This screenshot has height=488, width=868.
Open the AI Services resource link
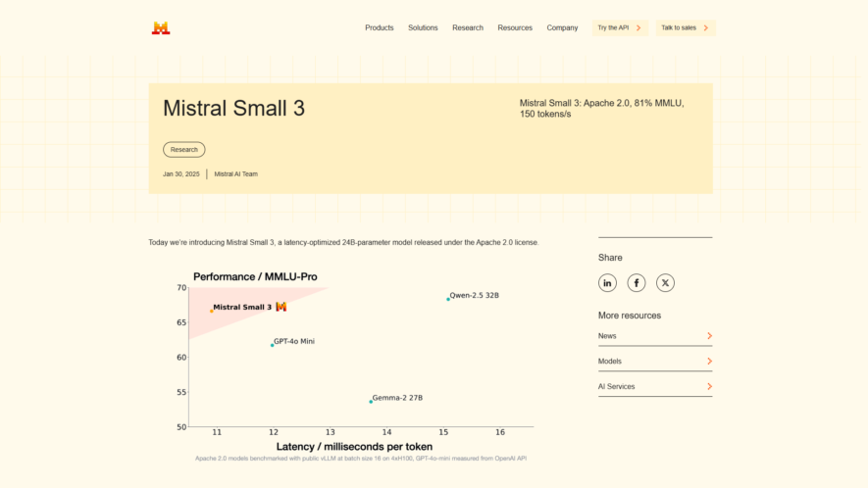655,387
